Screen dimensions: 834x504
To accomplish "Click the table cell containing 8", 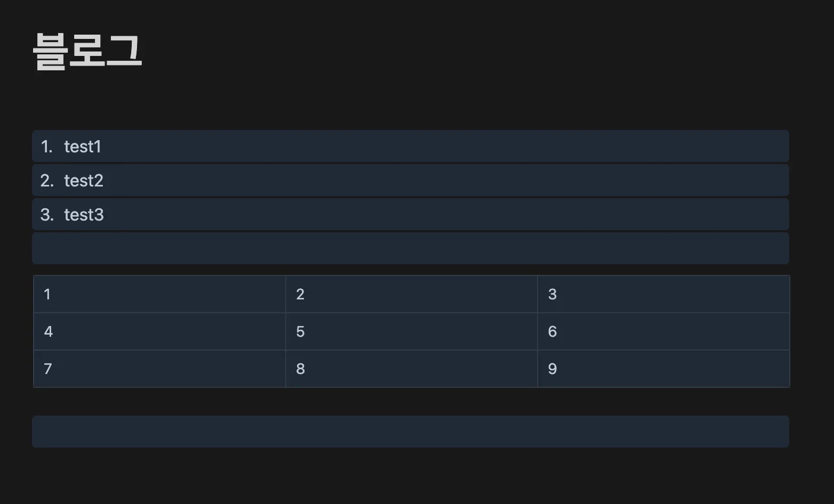I will point(411,369).
